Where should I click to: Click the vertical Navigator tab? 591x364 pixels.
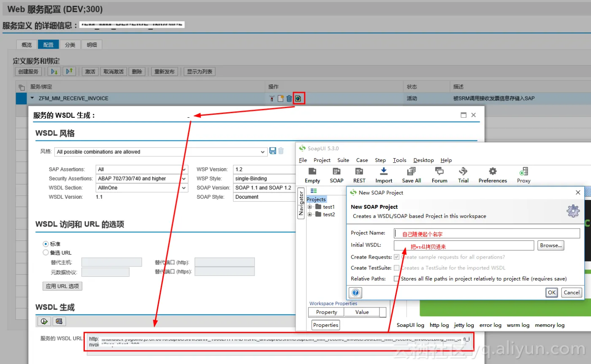tap(301, 203)
